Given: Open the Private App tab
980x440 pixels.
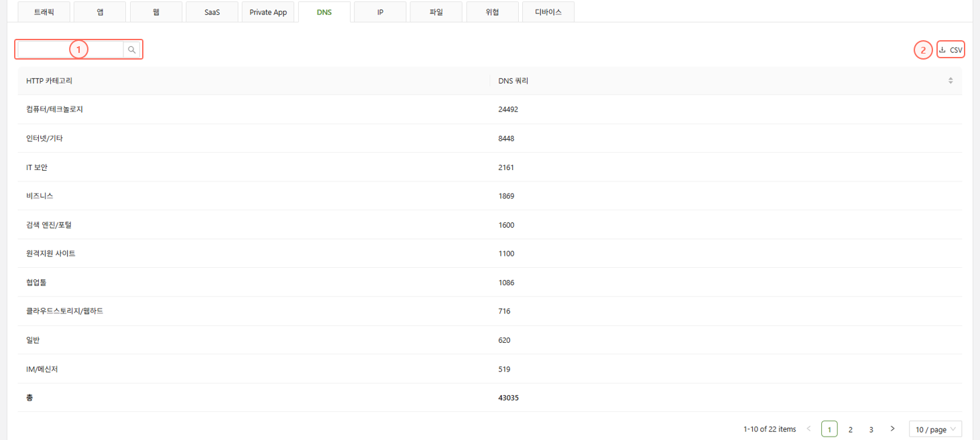Looking at the screenshot, I should [268, 12].
